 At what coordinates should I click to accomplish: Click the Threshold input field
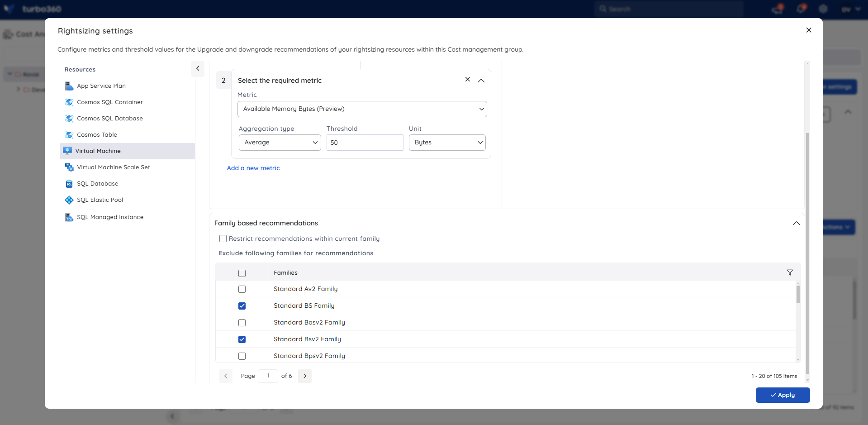[365, 143]
